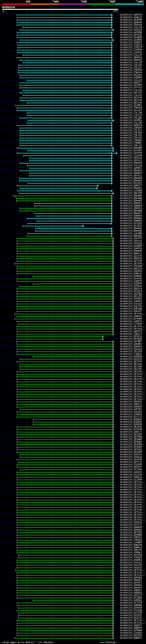Select hit label UniRef100_B3IUP2

(x=131, y=183)
